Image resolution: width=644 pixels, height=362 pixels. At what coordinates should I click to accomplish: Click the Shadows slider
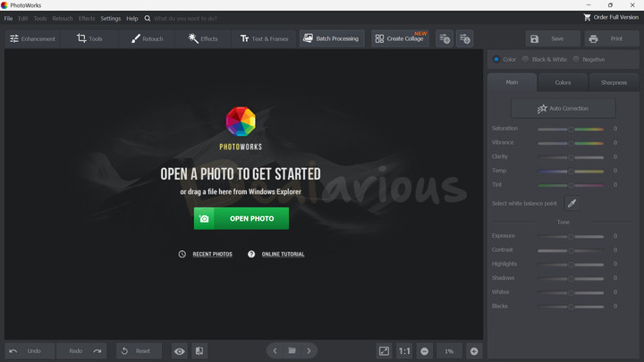click(x=571, y=278)
